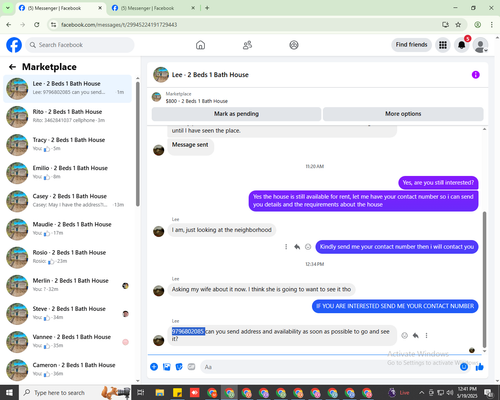This screenshot has height=400, width=500.
Task: Open Chrome's three-dot menu
Action: (x=492, y=25)
